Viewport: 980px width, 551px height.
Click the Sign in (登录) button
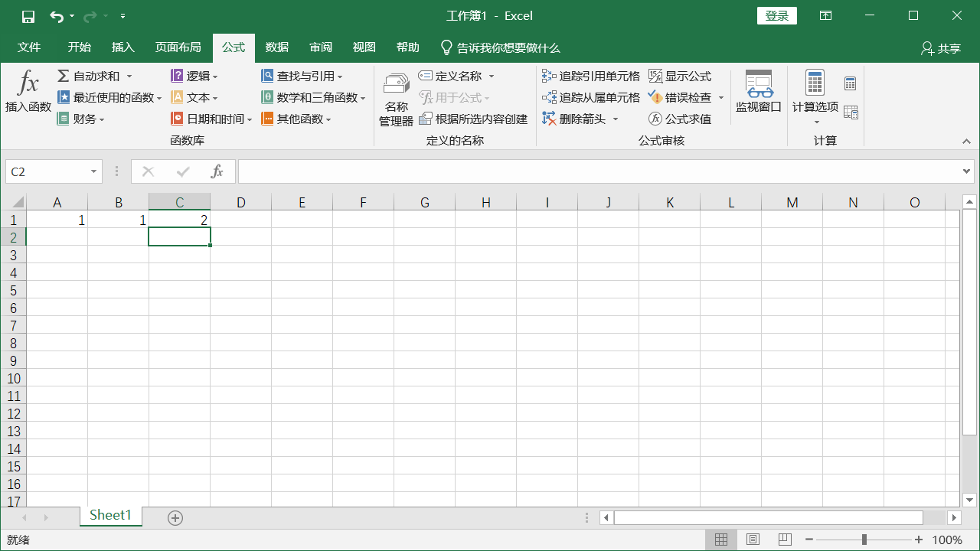pos(776,16)
